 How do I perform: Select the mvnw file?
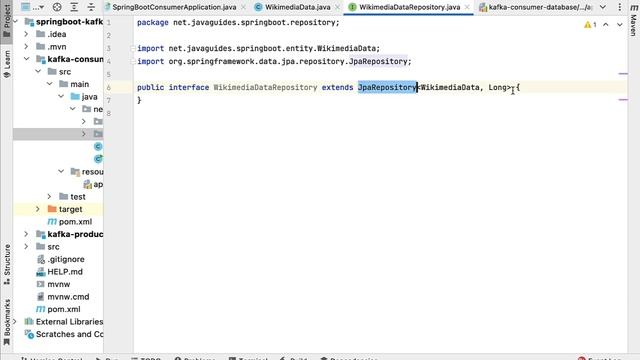[58, 284]
